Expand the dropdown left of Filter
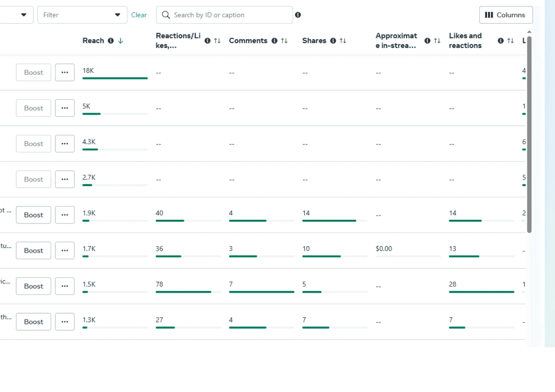555x392 pixels. tap(16, 15)
